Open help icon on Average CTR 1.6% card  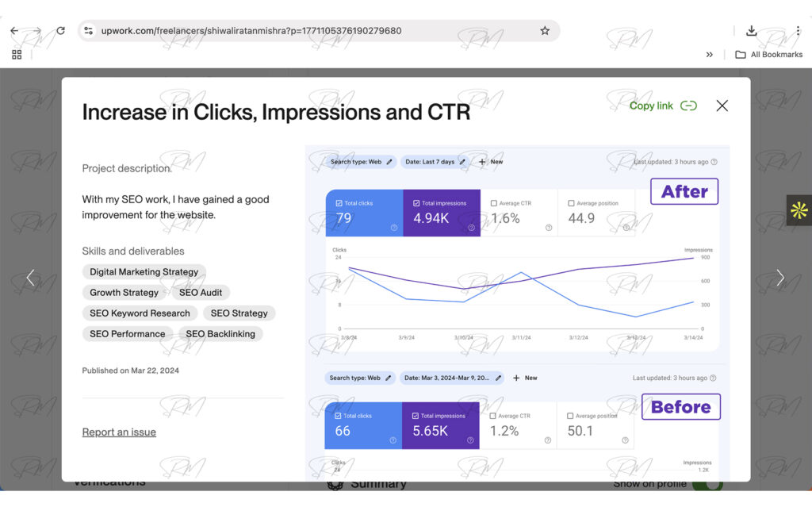549,228
